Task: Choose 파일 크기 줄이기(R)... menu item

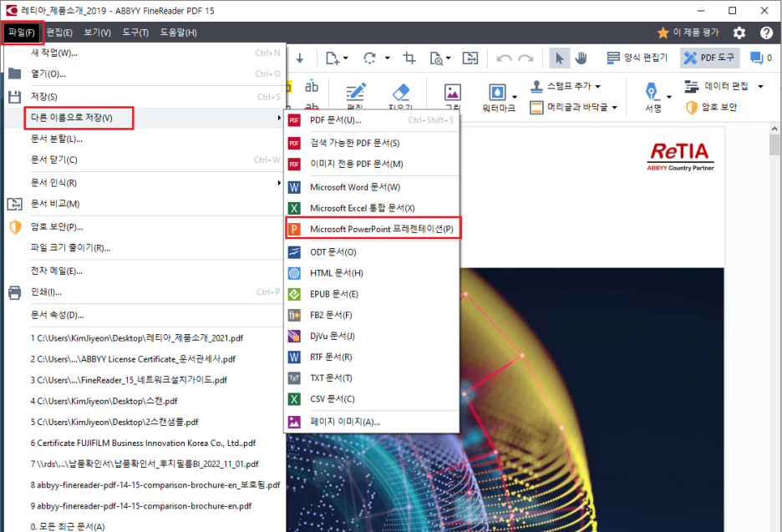Action: (x=145, y=248)
